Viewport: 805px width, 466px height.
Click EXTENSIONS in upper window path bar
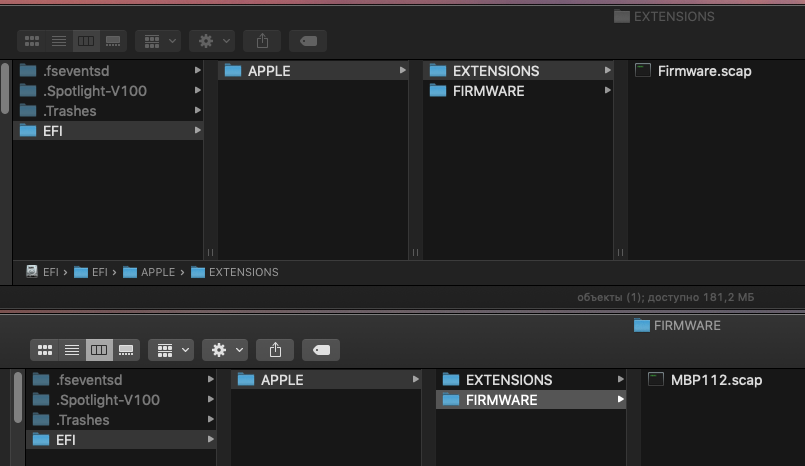(235, 272)
